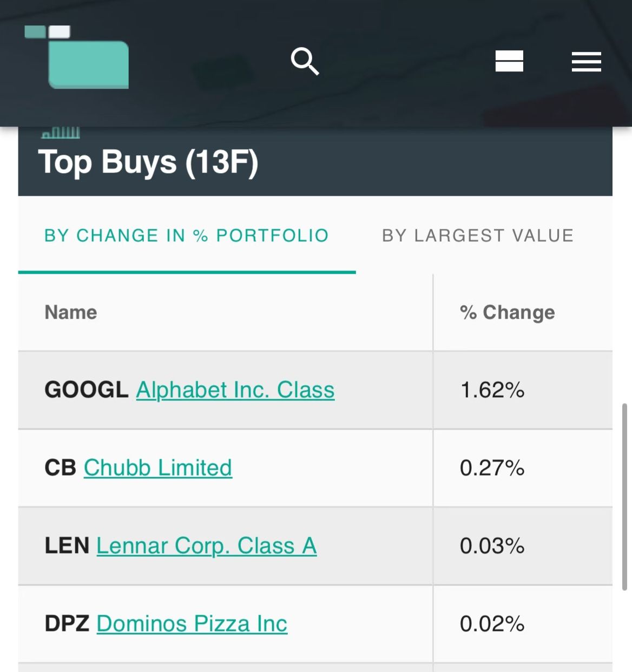Click the Top Buys (13F) heading
This screenshot has width=632, height=672.
point(148,162)
